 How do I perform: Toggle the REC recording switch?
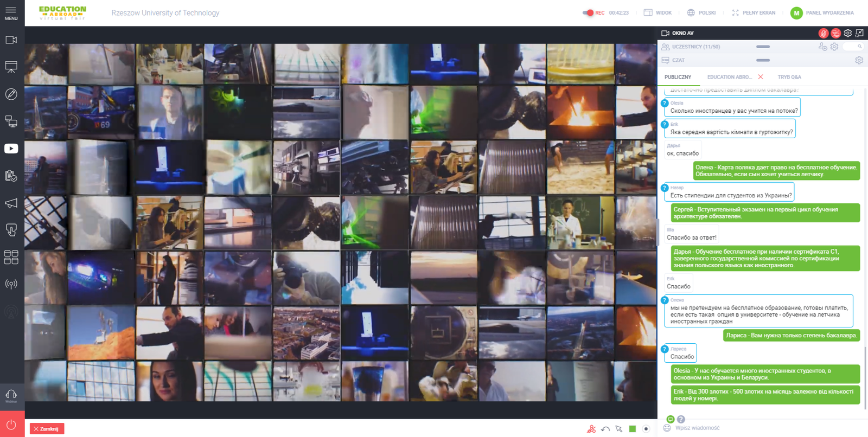click(588, 12)
